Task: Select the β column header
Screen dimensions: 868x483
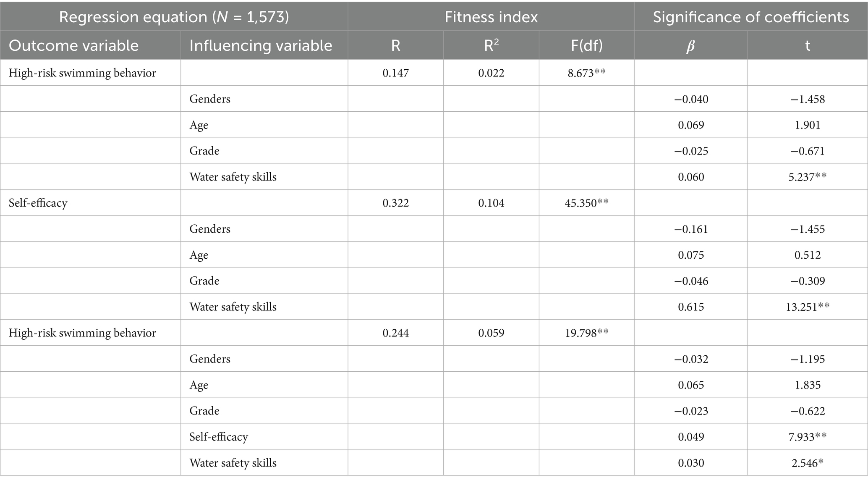Action: pyautogui.click(x=690, y=45)
